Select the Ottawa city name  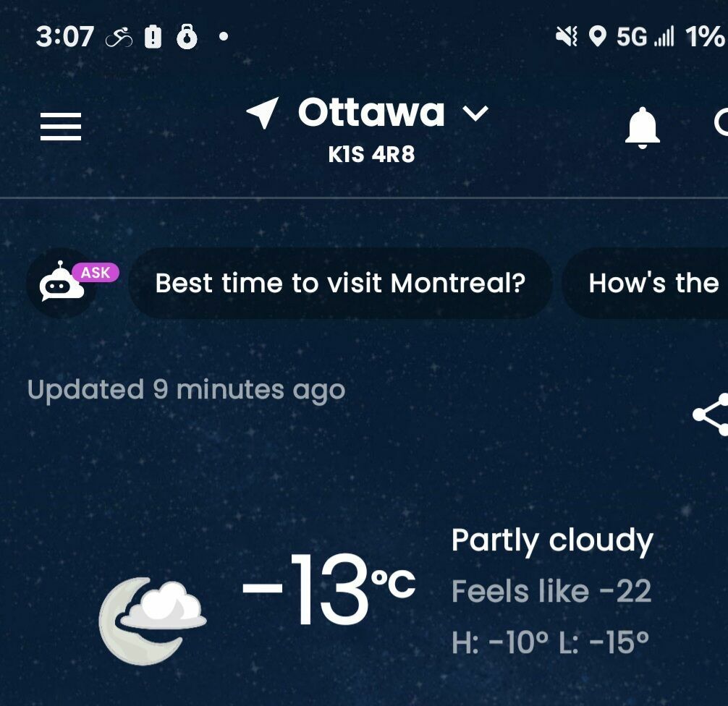pos(371,113)
